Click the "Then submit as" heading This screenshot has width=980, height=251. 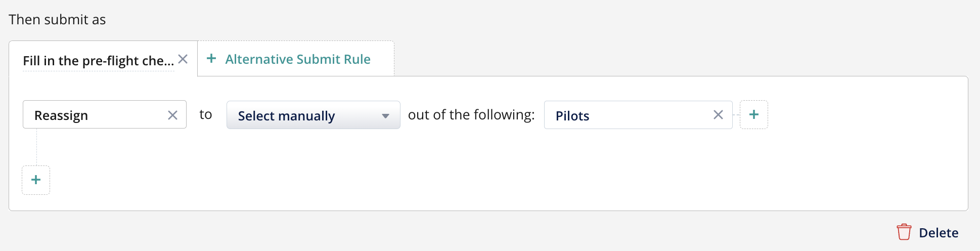[x=57, y=20]
